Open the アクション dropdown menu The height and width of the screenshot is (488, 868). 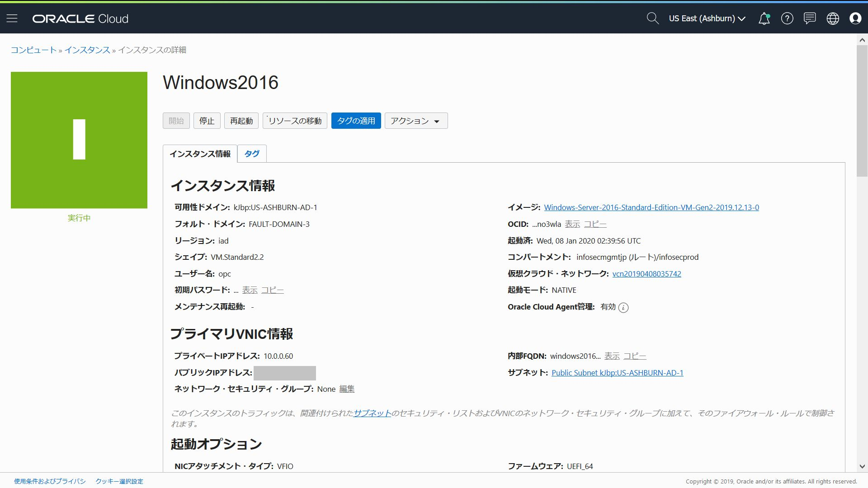tap(416, 121)
